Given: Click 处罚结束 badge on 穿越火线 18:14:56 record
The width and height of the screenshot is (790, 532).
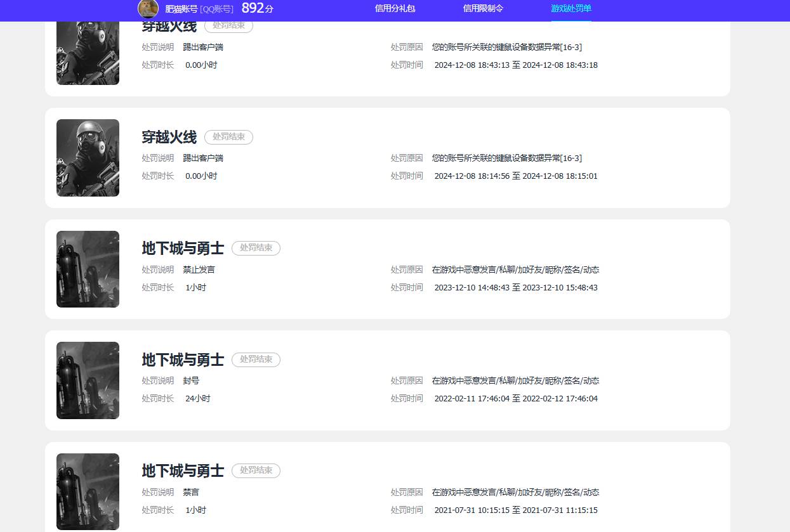Looking at the screenshot, I should point(228,137).
